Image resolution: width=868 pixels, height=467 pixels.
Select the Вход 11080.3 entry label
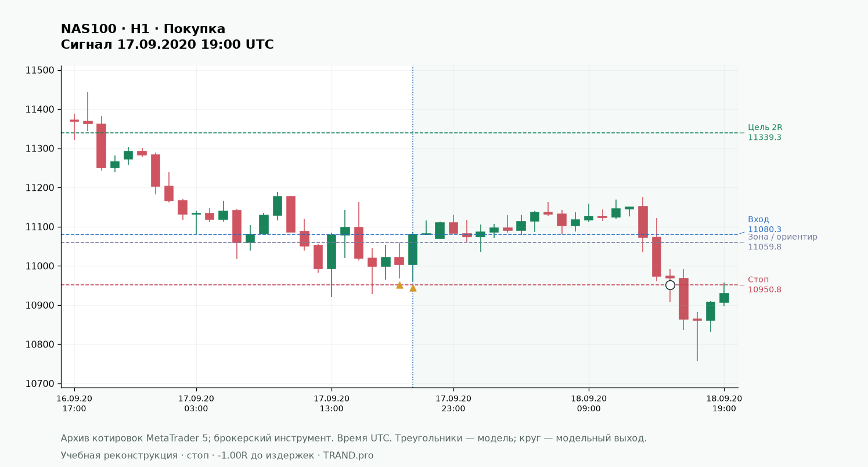(x=760, y=224)
